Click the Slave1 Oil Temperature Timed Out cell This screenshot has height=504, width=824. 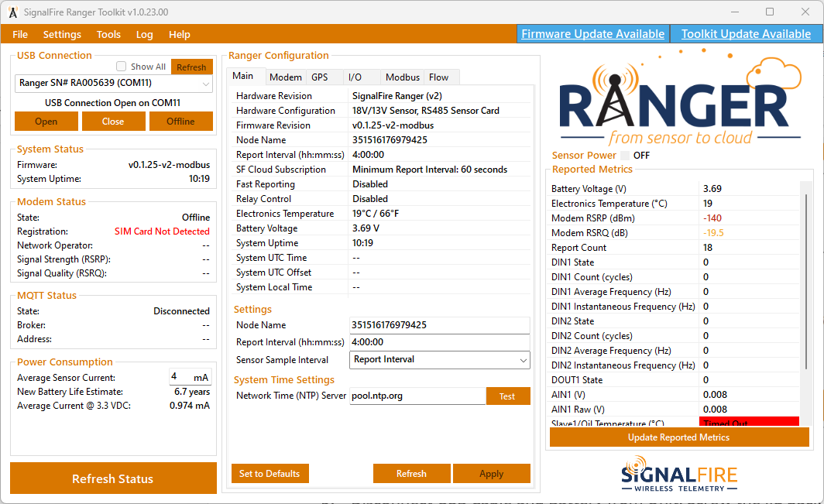click(749, 422)
